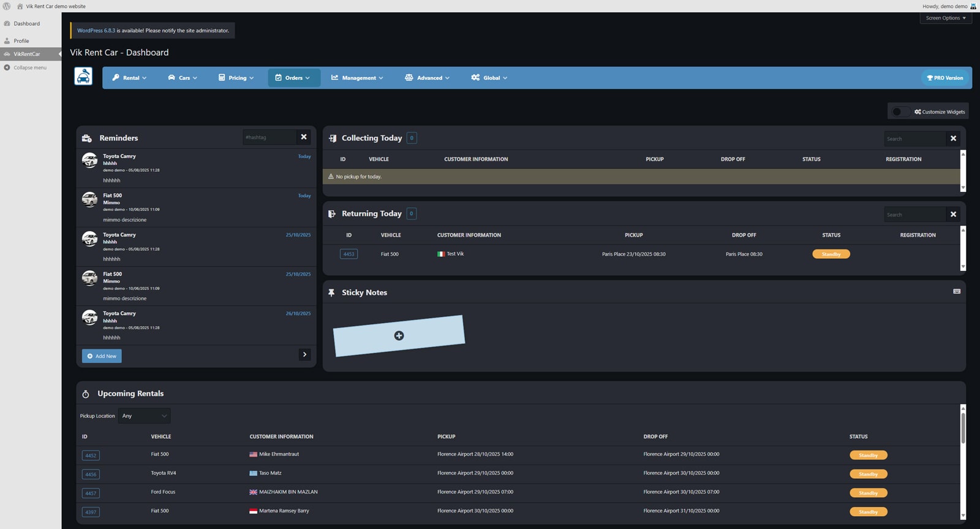Clear the Returning Today search with X
Image resolution: width=980 pixels, height=529 pixels.
[x=953, y=215]
